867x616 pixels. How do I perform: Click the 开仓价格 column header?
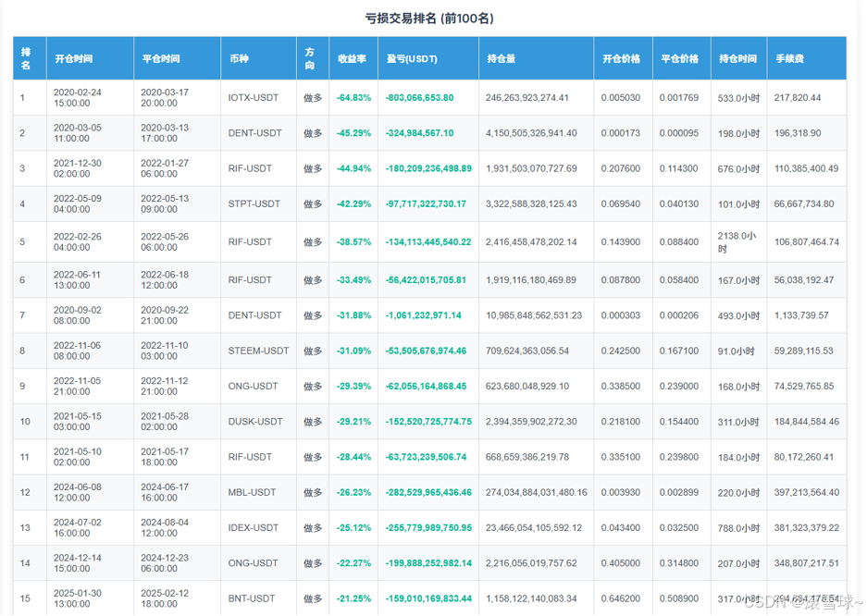(x=623, y=58)
